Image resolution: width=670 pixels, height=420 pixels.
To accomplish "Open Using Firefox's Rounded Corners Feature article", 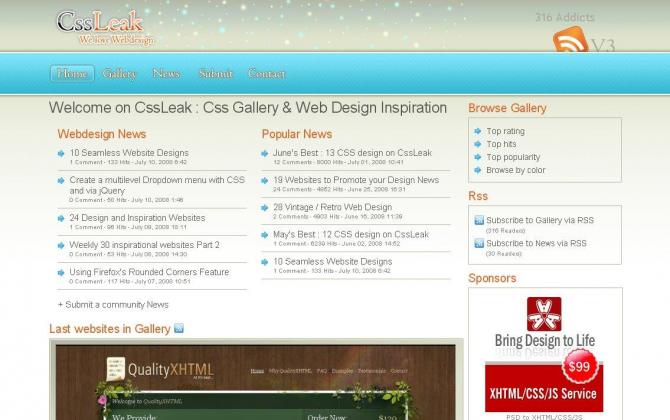I will pos(149,272).
